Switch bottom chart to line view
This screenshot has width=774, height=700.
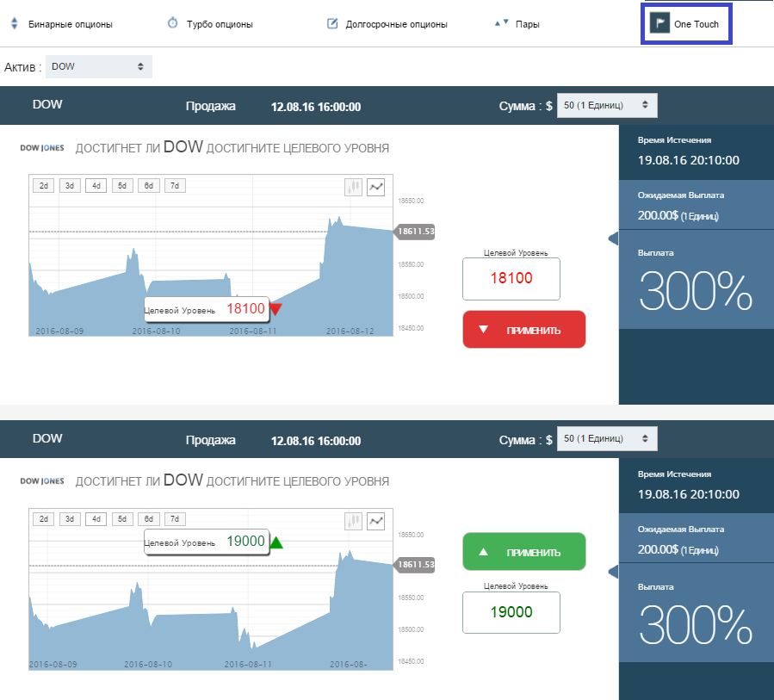point(376,521)
